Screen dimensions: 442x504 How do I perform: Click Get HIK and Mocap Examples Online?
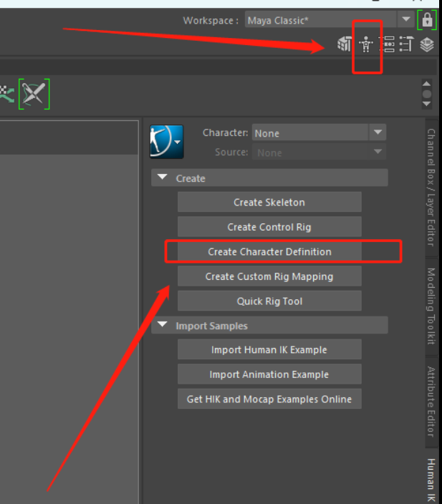point(269,399)
